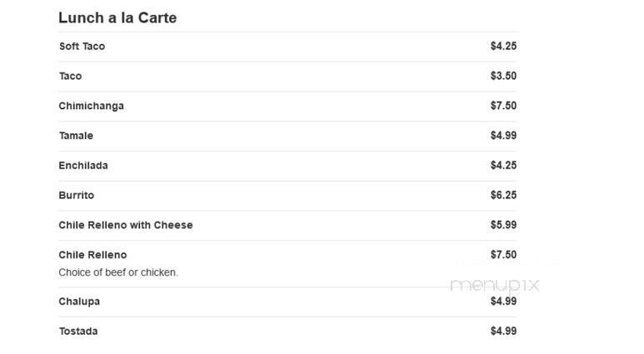Choose the Tamale item
This screenshot has height=354, width=644.
click(76, 136)
